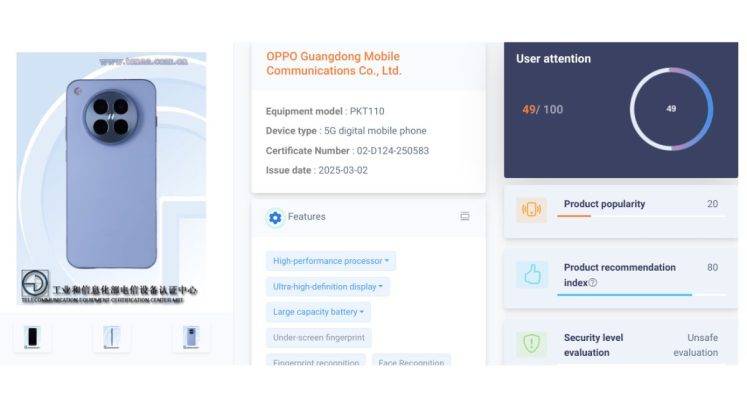Click the thumbs-up recommendation icon
The height and width of the screenshot is (420, 747).
pyautogui.click(x=532, y=274)
